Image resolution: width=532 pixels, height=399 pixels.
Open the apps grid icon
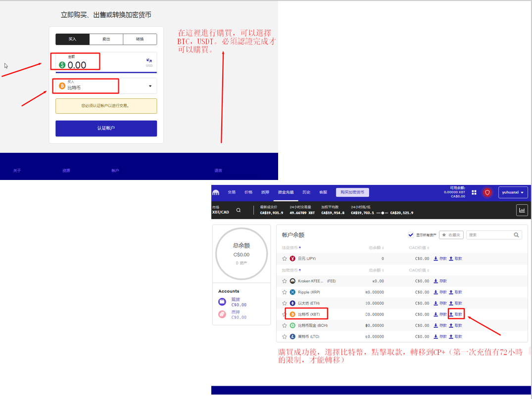click(x=474, y=192)
